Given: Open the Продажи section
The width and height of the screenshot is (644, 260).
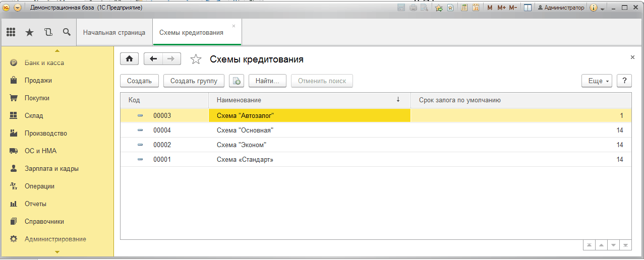Looking at the screenshot, I should 57,81.
